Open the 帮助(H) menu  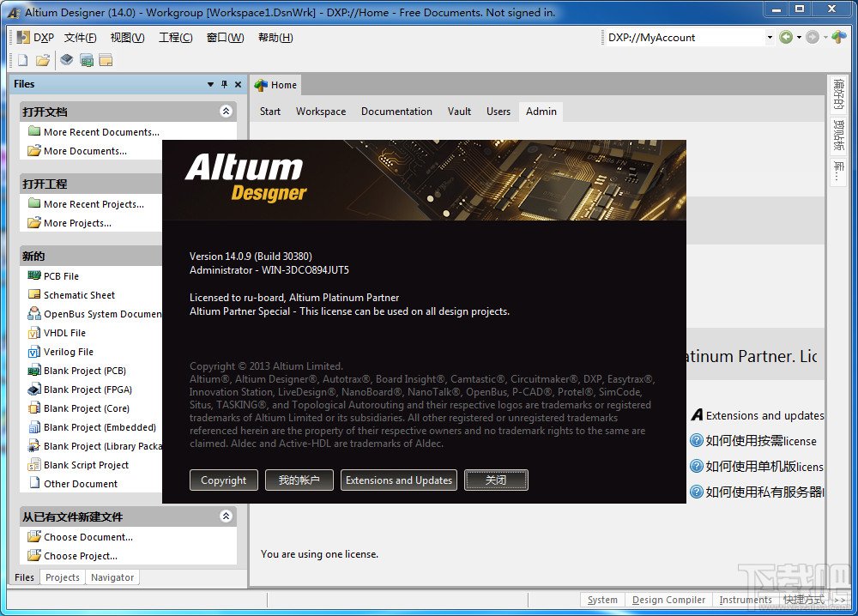click(x=275, y=37)
